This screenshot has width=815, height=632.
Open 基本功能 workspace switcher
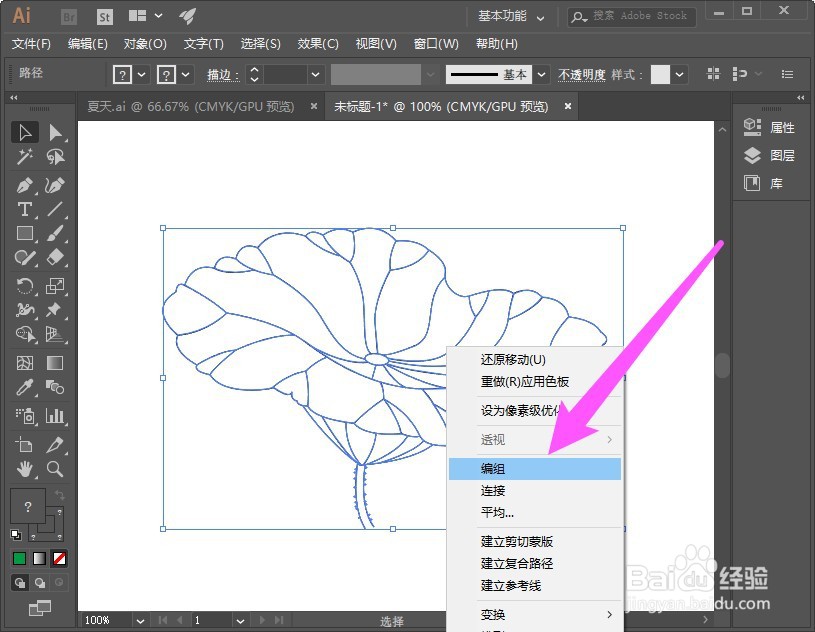point(511,17)
